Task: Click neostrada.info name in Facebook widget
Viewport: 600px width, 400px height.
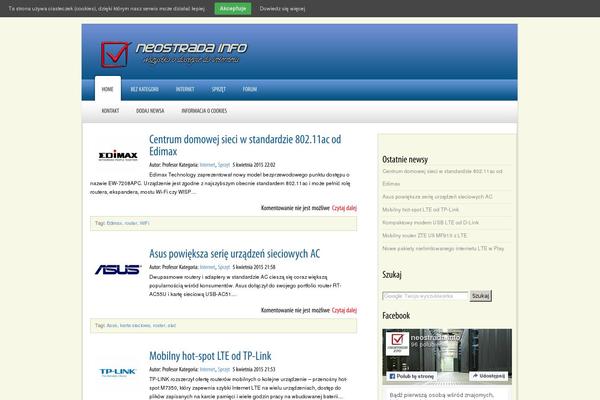Action: [x=435, y=338]
